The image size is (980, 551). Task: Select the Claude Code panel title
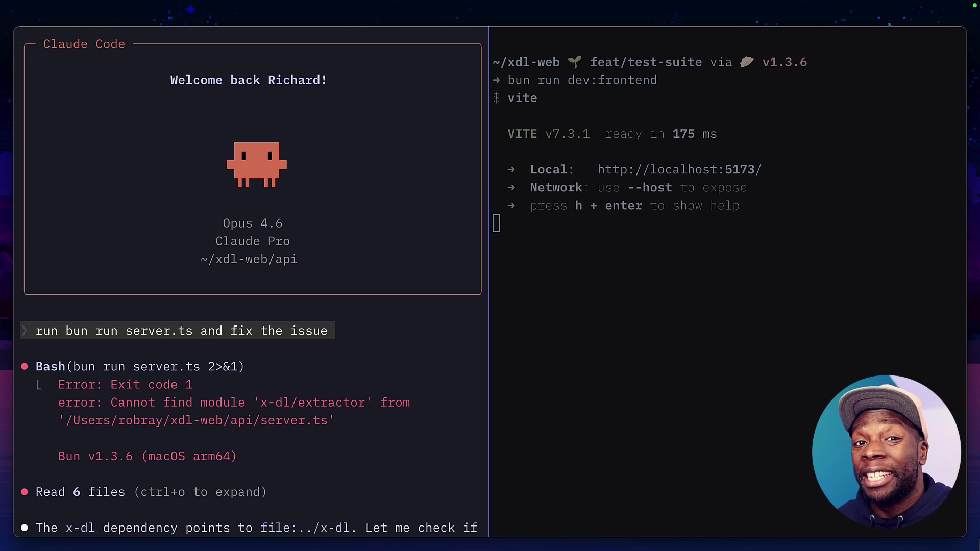coord(84,44)
